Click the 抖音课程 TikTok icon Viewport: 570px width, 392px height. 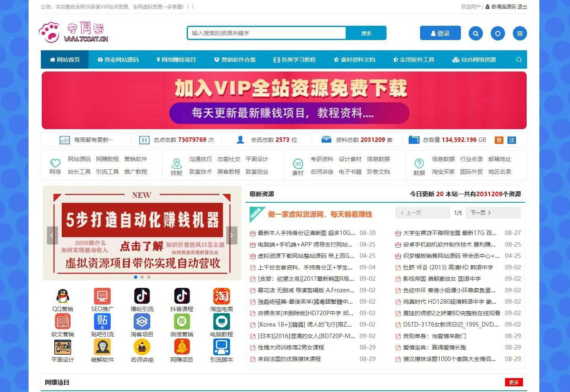182,296
